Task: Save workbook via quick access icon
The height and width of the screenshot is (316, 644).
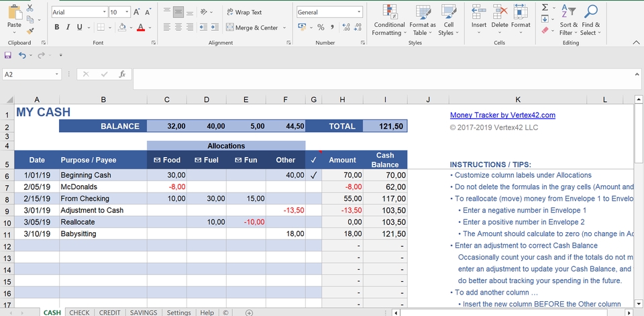Action: coord(7,55)
